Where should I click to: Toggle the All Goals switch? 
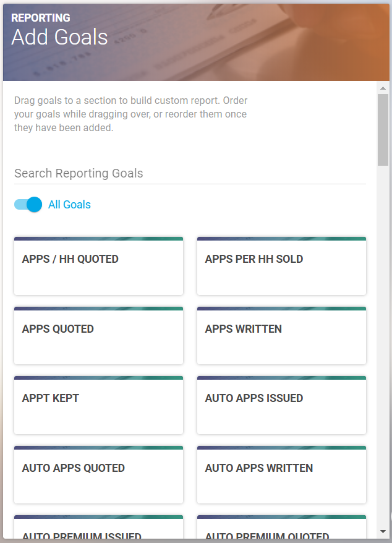point(28,204)
